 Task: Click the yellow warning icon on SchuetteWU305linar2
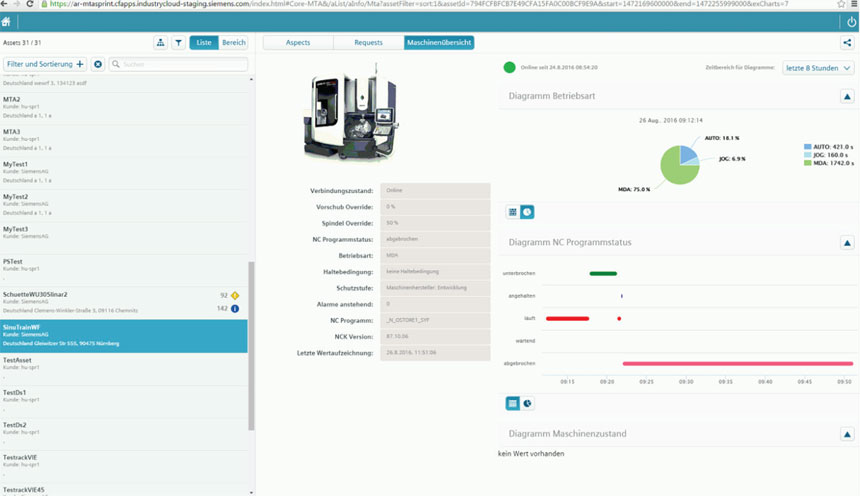pos(235,295)
